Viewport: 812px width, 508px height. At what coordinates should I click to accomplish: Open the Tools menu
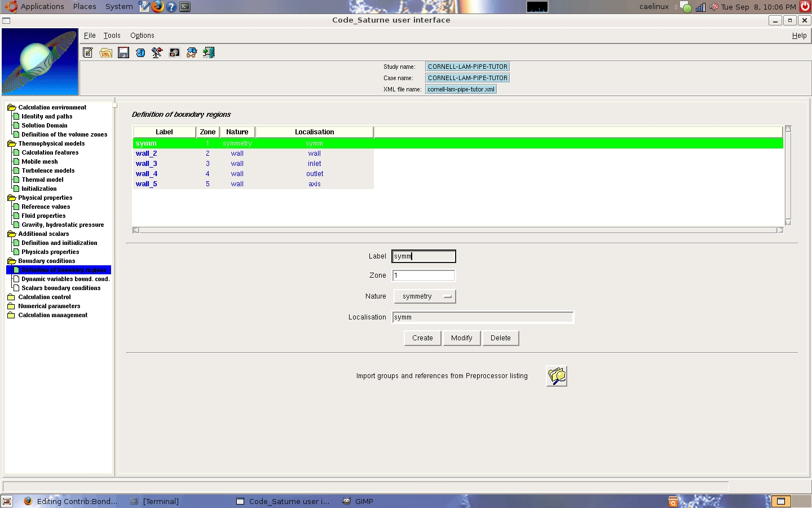(112, 36)
